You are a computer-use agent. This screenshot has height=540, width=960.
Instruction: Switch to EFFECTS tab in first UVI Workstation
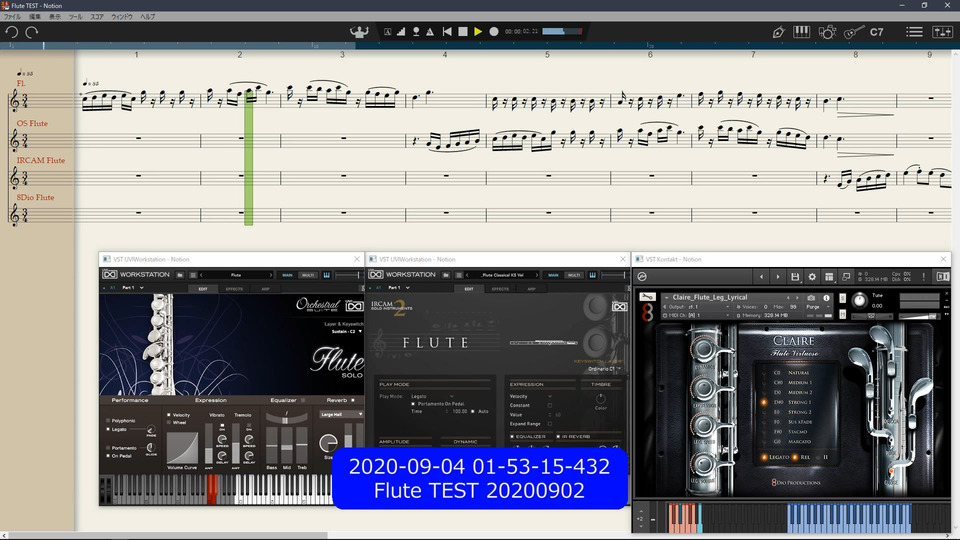tap(234, 288)
